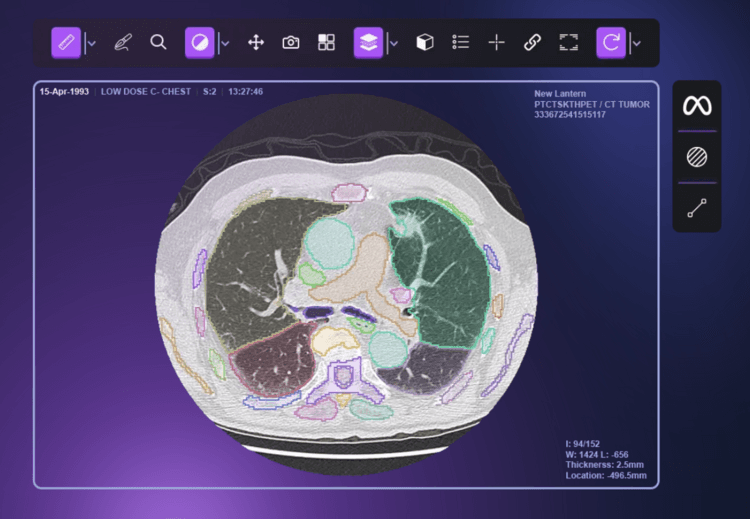The image size is (750, 519).
Task: Expand the rotate tool dropdown arrow
Action: tap(636, 44)
